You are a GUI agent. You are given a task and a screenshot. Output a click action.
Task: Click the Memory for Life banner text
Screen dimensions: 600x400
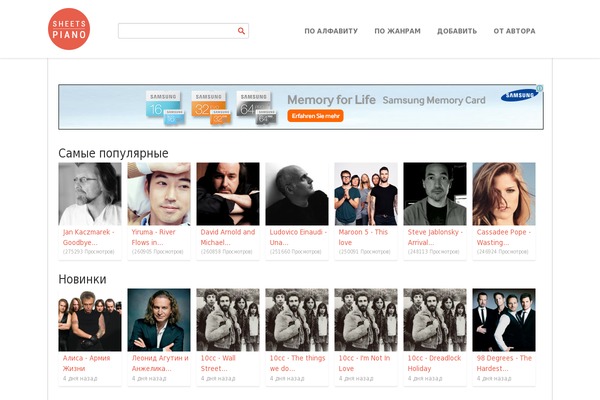pyautogui.click(x=331, y=100)
